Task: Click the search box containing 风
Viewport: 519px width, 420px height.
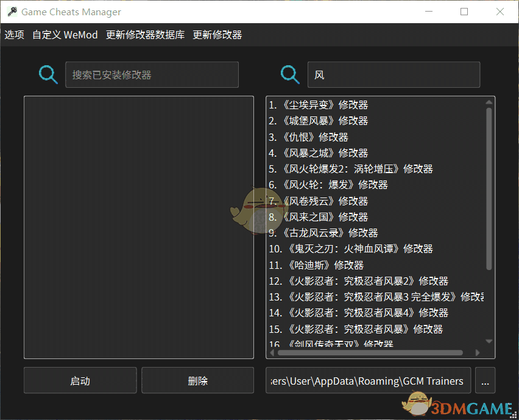Action: [x=394, y=74]
